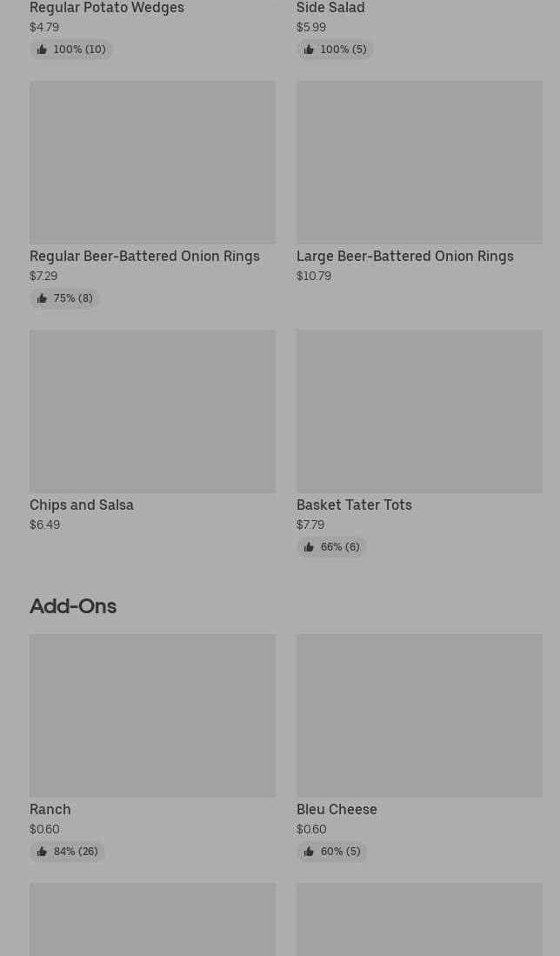Image resolution: width=560 pixels, height=956 pixels.
Task: Click the Add-Ons section heading
Action: coord(73,605)
